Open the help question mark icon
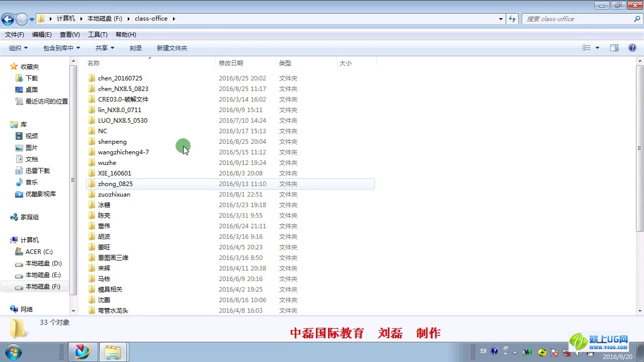 (632, 48)
